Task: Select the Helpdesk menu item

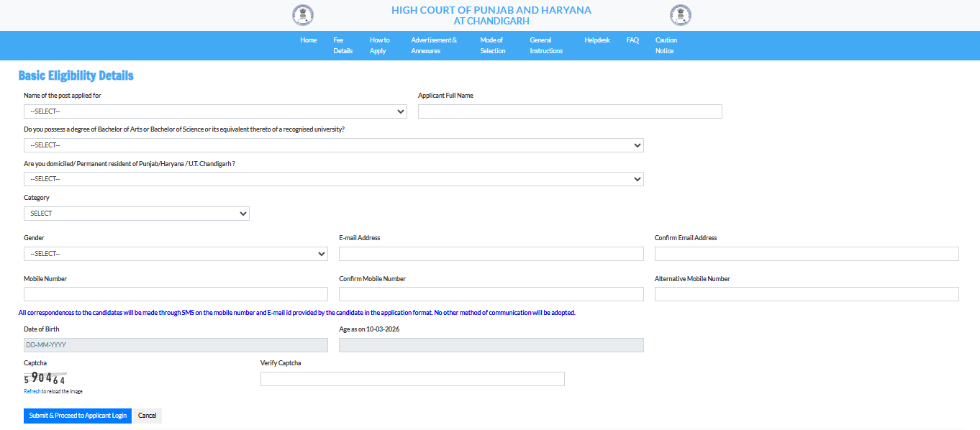Action: tap(596, 40)
